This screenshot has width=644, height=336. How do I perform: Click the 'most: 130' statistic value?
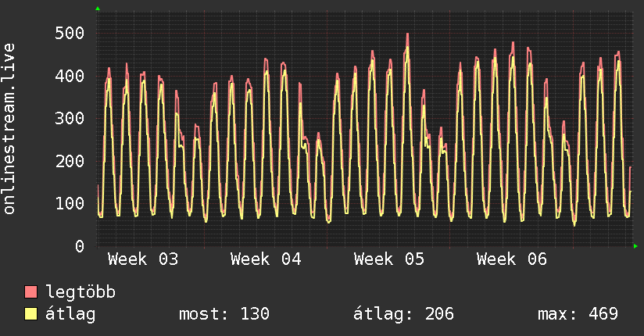(224, 314)
